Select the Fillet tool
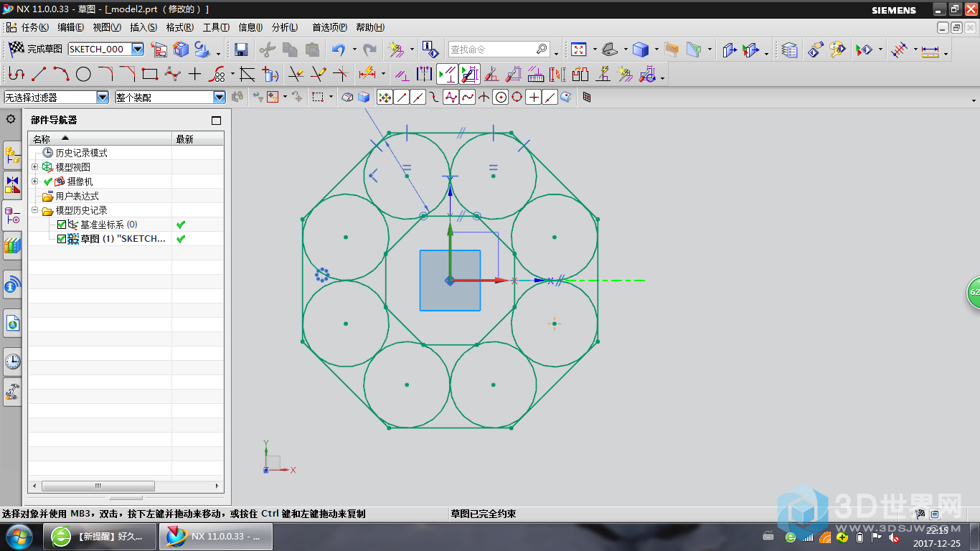Image resolution: width=980 pixels, height=551 pixels. point(105,74)
